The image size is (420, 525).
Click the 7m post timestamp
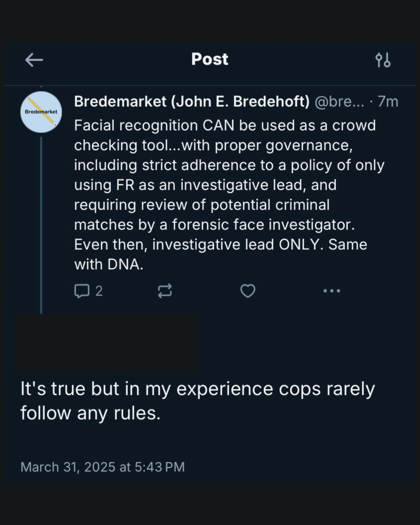tap(388, 101)
